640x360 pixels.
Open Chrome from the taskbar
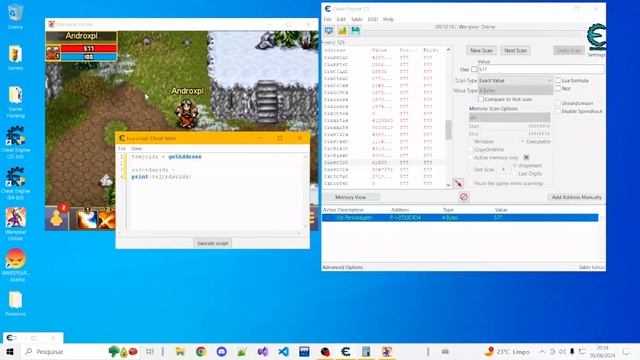click(200, 351)
